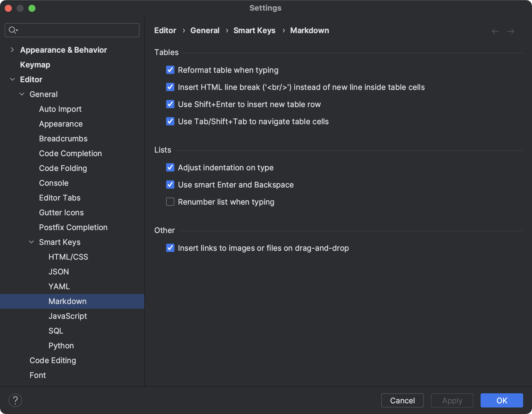
Task: Uncheck Reformat table when typing
Action: point(170,70)
